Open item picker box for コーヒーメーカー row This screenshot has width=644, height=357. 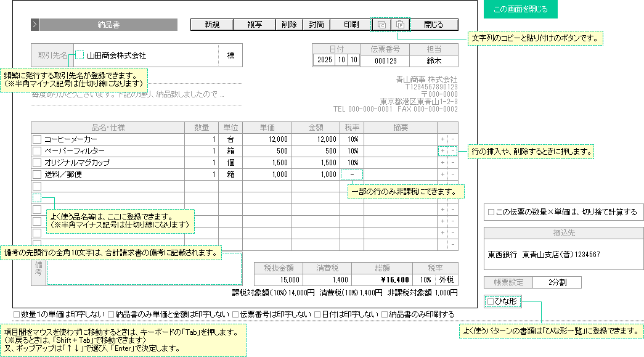pyautogui.click(x=37, y=139)
